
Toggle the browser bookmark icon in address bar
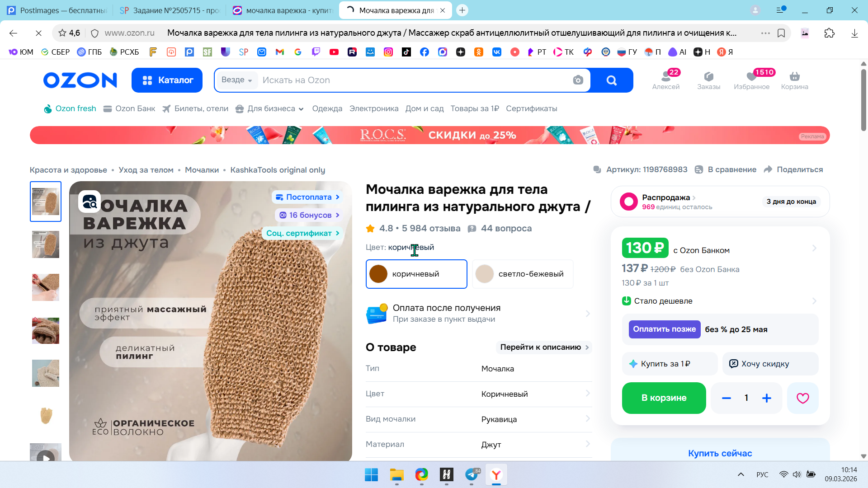click(781, 33)
